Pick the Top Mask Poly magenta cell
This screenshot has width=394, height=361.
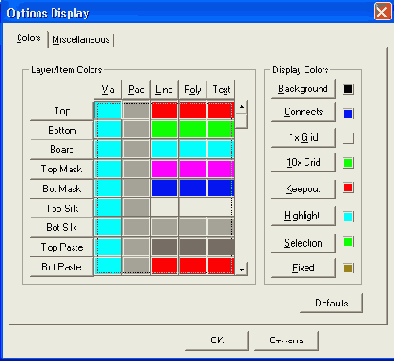click(193, 169)
